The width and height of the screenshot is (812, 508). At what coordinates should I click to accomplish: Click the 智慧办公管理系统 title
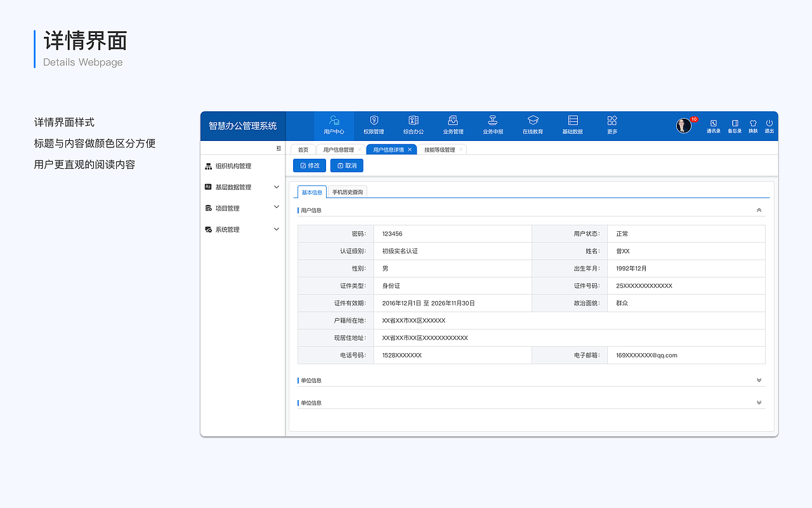pos(243,126)
